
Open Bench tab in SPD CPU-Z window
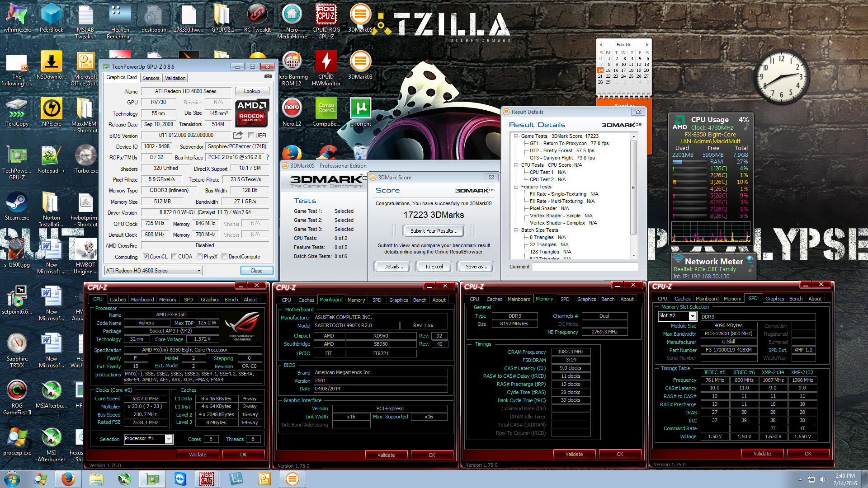point(796,299)
